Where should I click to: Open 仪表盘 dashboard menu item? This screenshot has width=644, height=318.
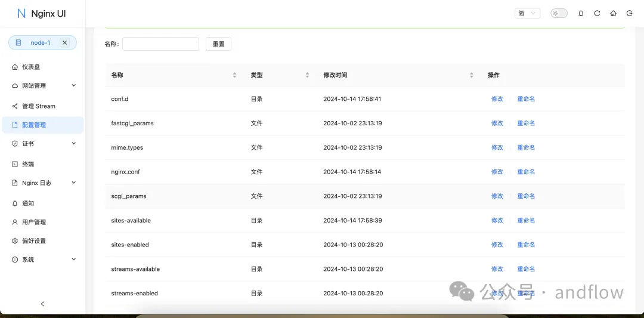(31, 67)
